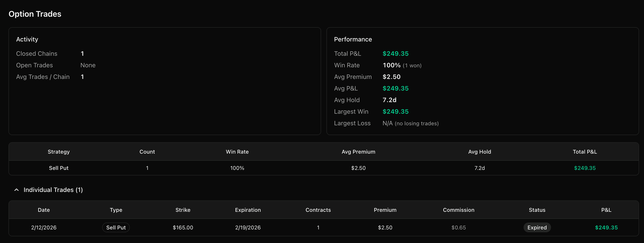This screenshot has height=243, width=644.
Task: Click the Count column header
Action: tap(147, 152)
